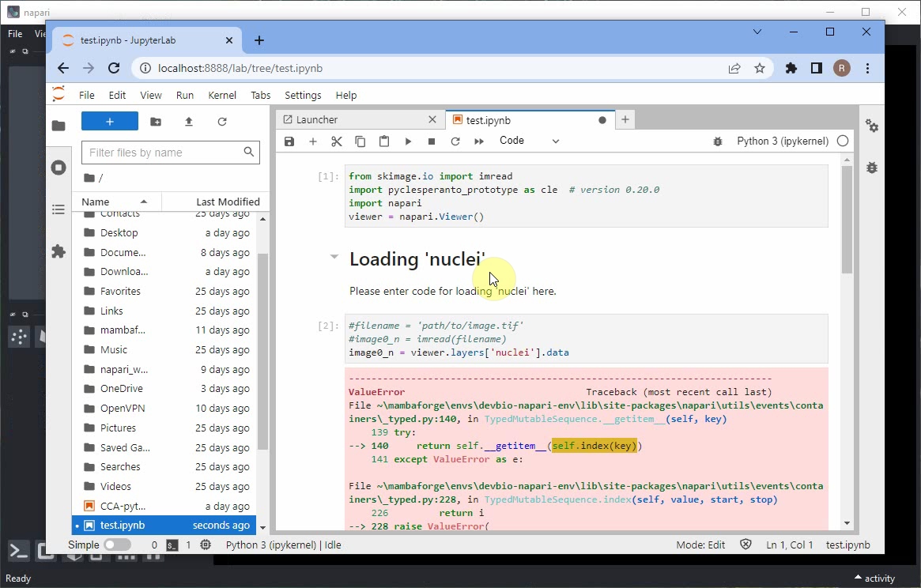Bookmark this page with the star icon
The height and width of the screenshot is (588, 921).
[760, 68]
